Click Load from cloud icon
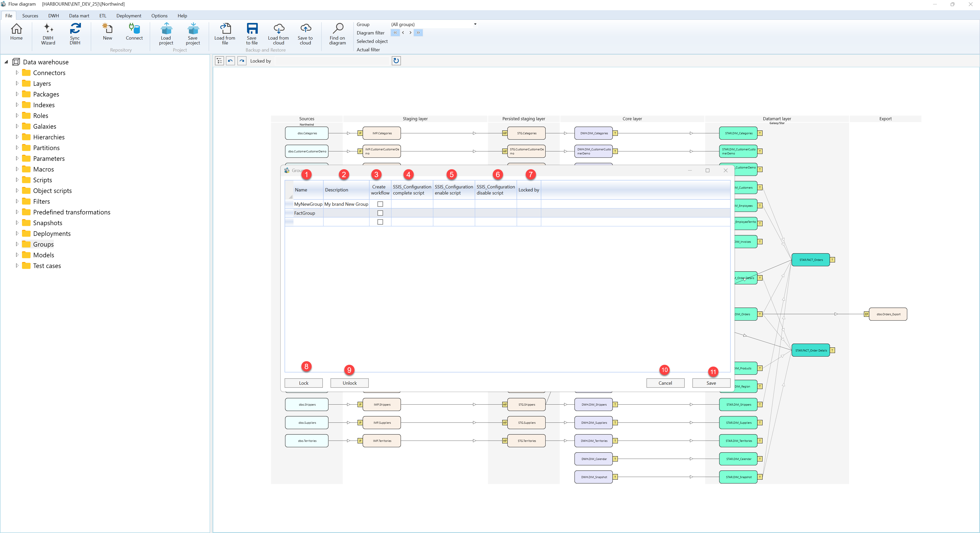 (278, 34)
